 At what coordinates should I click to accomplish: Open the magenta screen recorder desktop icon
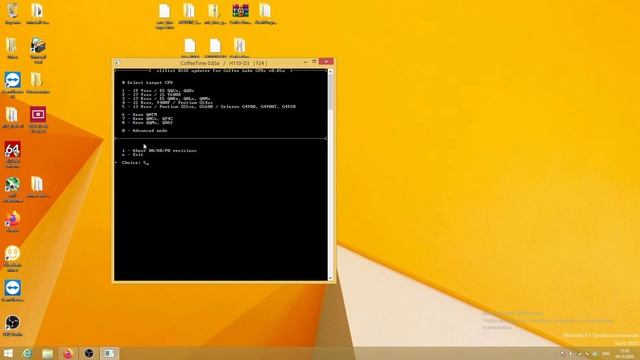coord(38,115)
